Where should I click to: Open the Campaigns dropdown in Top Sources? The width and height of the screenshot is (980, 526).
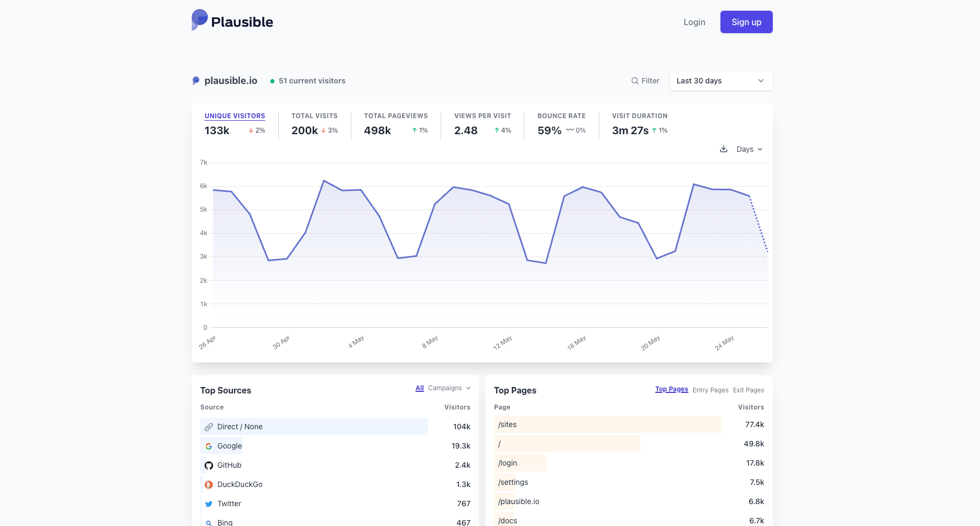tap(449, 388)
